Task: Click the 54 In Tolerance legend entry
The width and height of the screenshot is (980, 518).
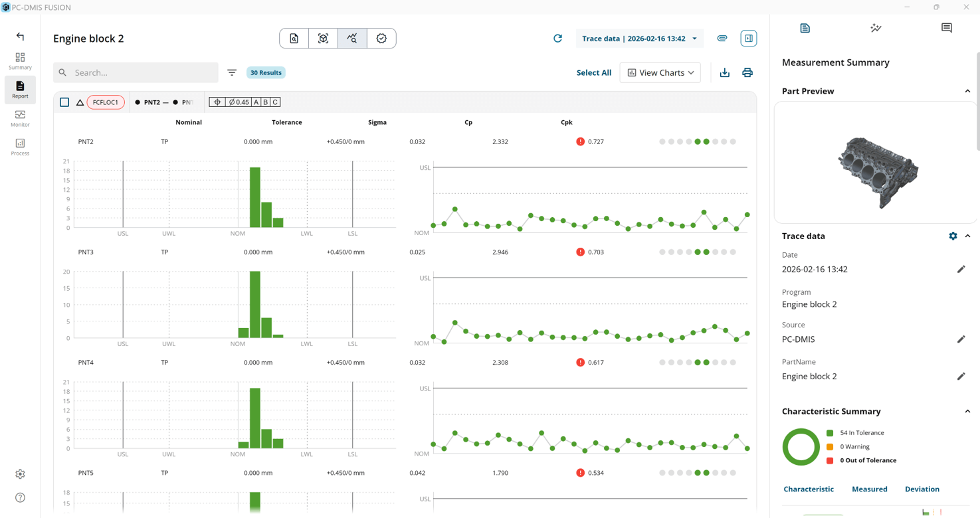Action: pyautogui.click(x=855, y=433)
